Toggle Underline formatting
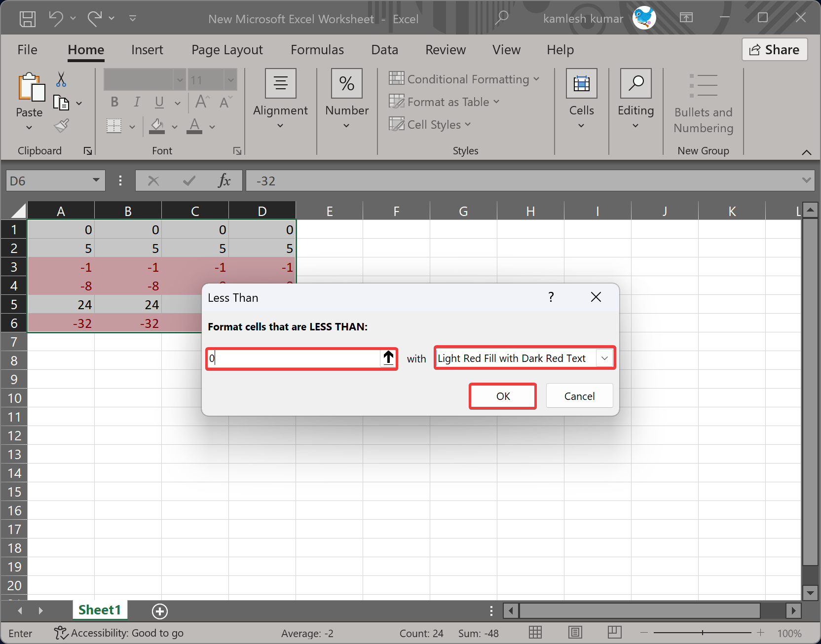The height and width of the screenshot is (644, 821). click(159, 102)
